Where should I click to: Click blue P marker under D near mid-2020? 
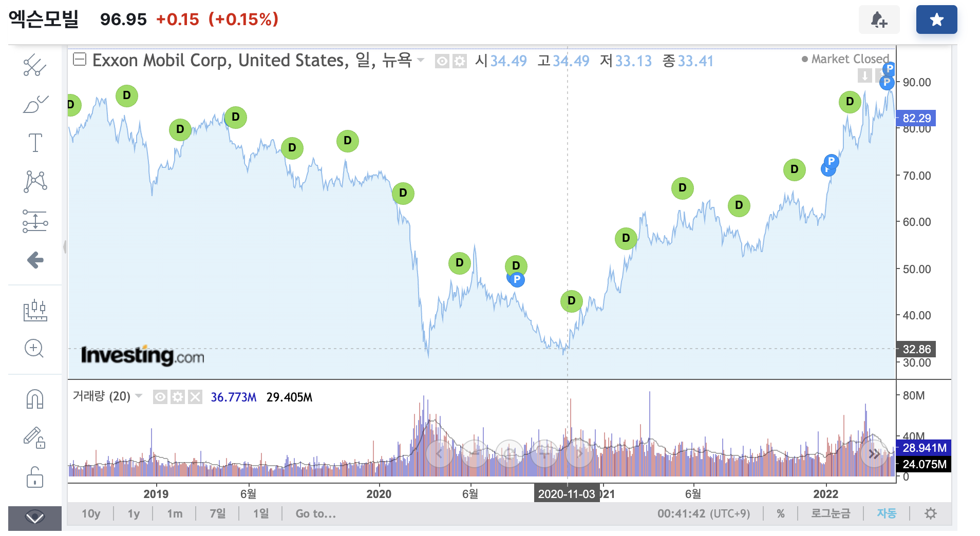pos(517,279)
